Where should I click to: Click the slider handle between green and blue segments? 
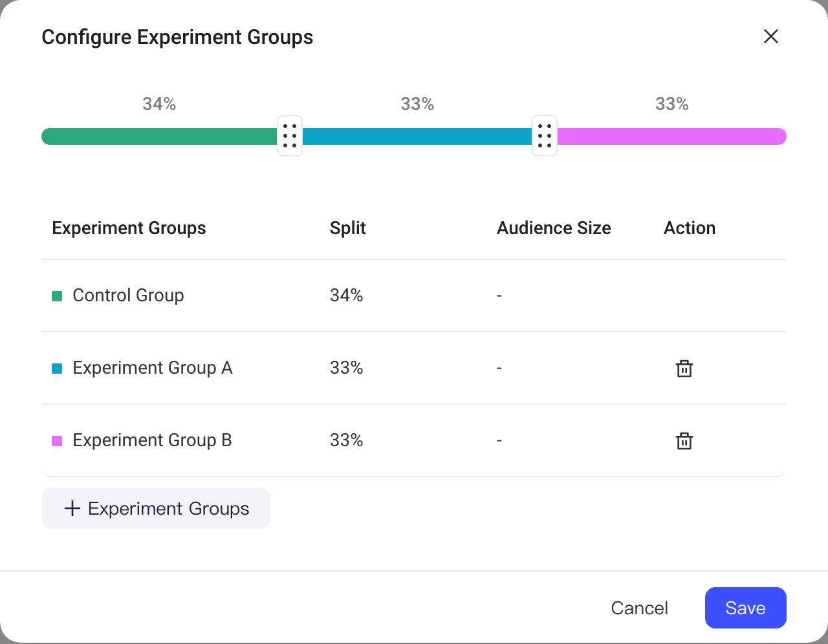[x=290, y=136]
